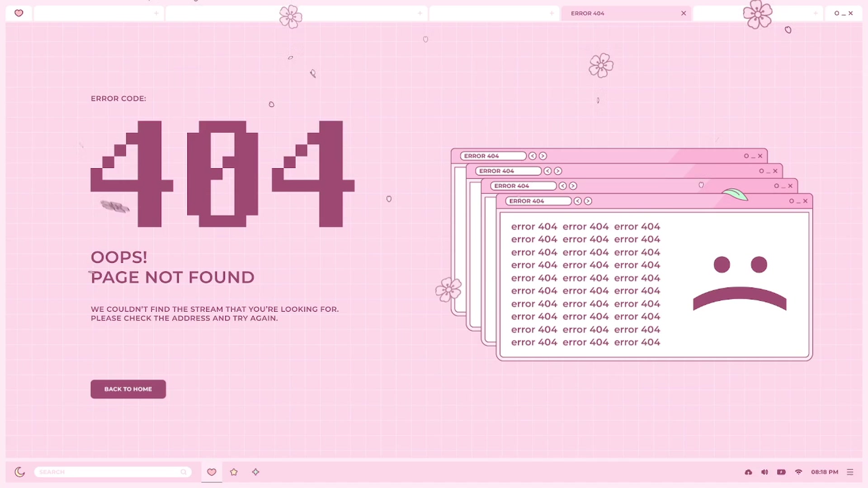Close the frontmost ERROR 404 window
The width and height of the screenshot is (868, 488).
(x=805, y=201)
